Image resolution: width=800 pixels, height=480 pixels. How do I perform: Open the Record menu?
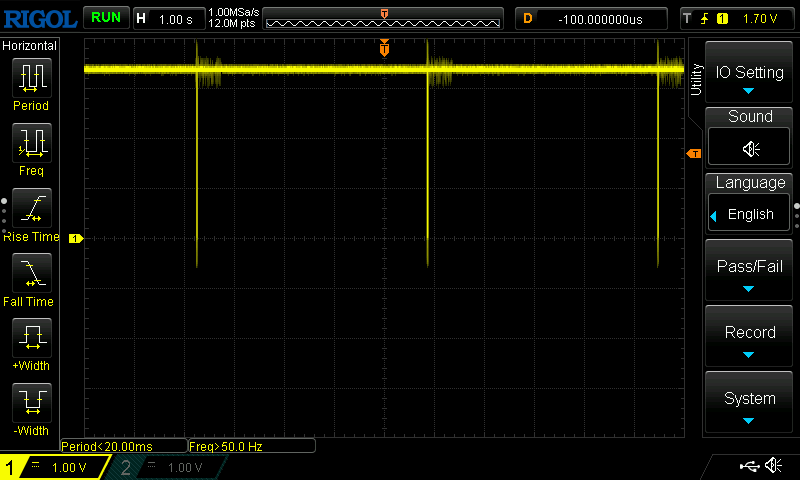[749, 336]
